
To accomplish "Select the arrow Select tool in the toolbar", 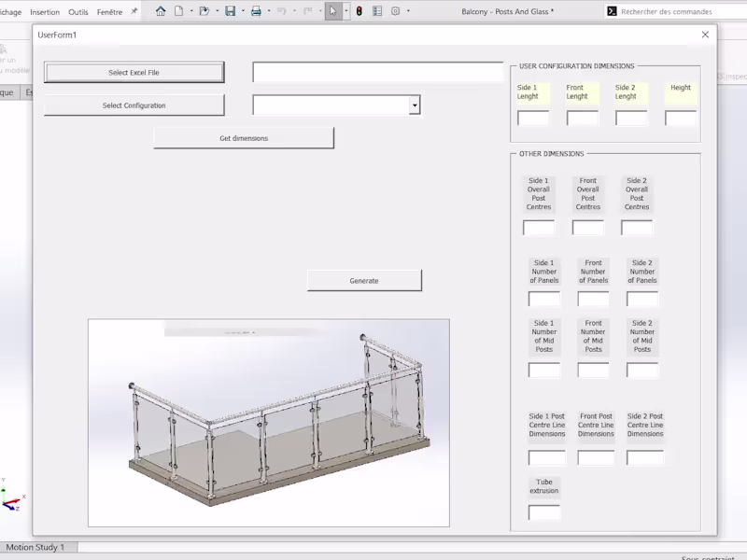I will tap(332, 10).
